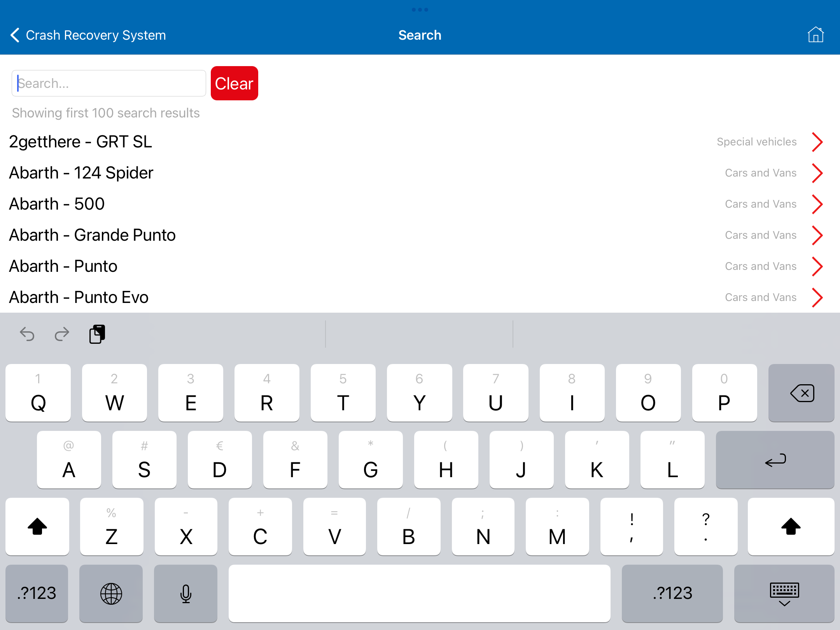Tap the O key

648,393
